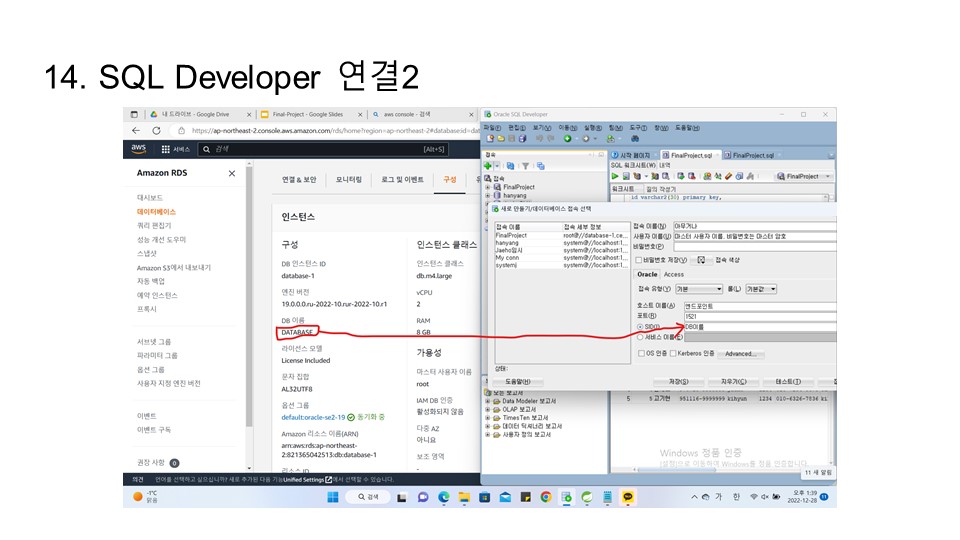Expand the TimesTen 보고서 node

[488, 418]
